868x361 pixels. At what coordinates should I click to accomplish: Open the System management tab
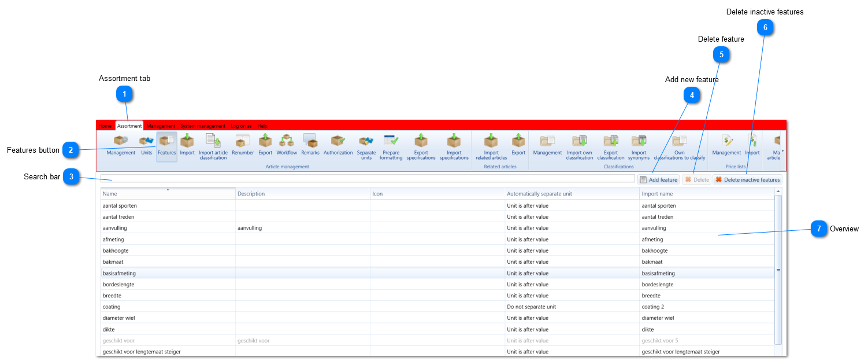(x=203, y=126)
